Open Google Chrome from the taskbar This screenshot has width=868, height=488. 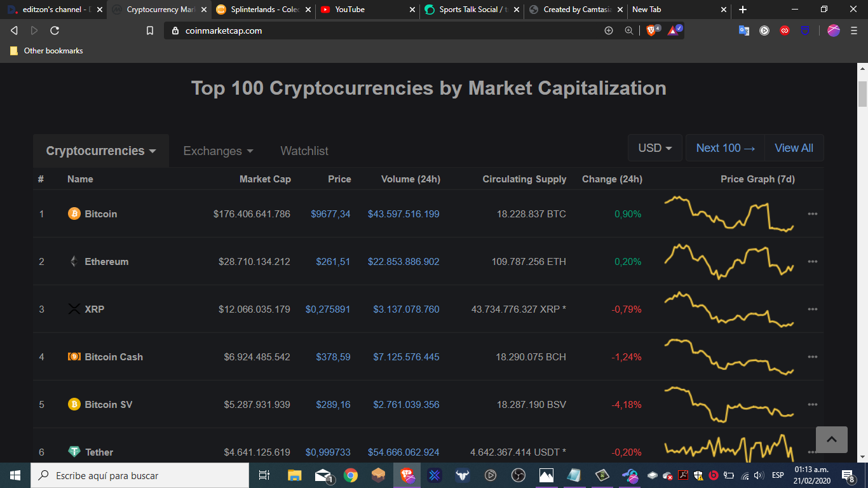350,475
